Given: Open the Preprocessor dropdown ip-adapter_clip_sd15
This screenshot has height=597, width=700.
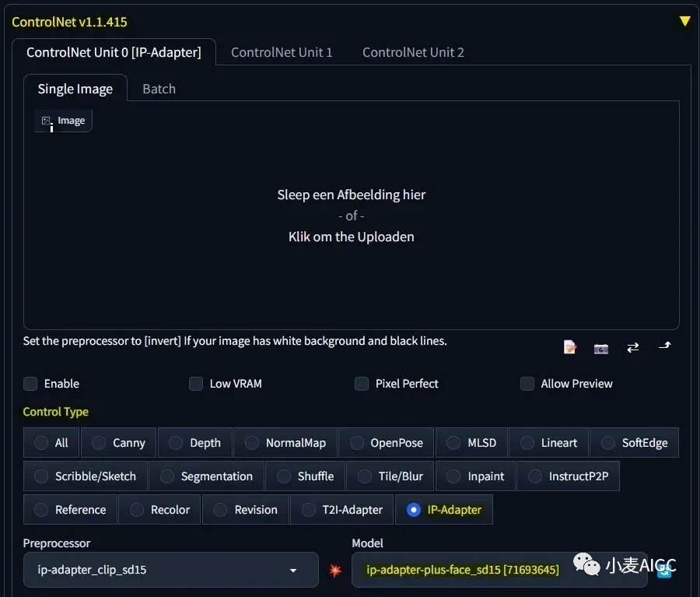Looking at the screenshot, I should click(x=171, y=570).
